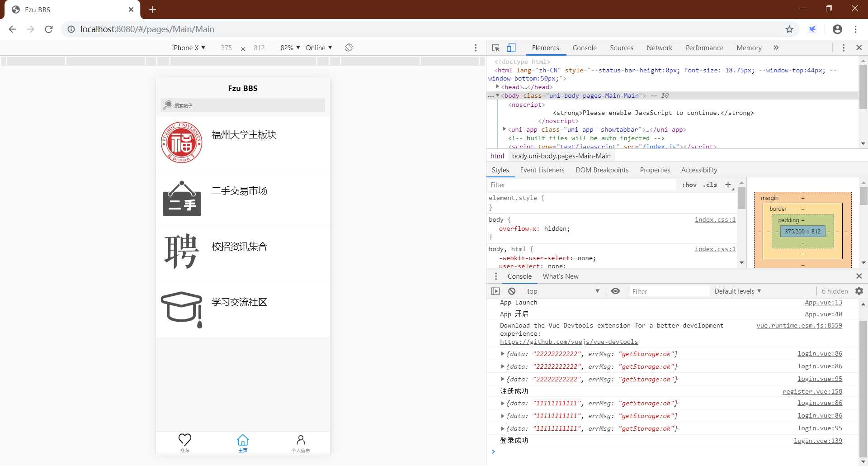Viewport: 868px width, 466px height.
Task: Open device toolbar more options menu
Action: [x=475, y=48]
